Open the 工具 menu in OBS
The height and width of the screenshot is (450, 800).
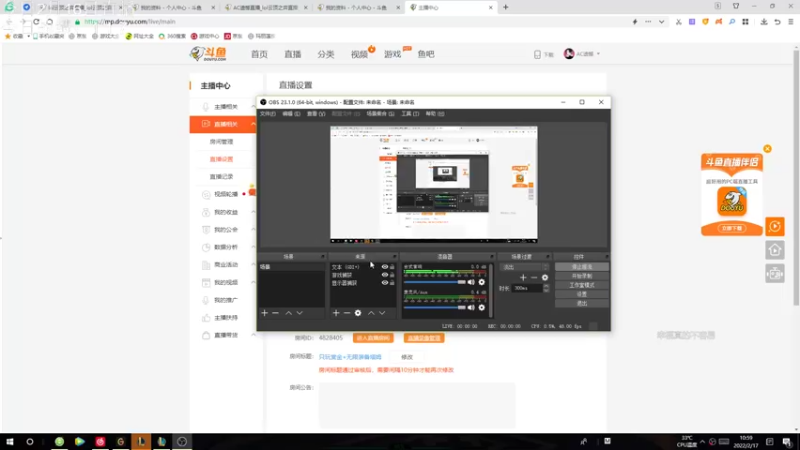[410, 114]
